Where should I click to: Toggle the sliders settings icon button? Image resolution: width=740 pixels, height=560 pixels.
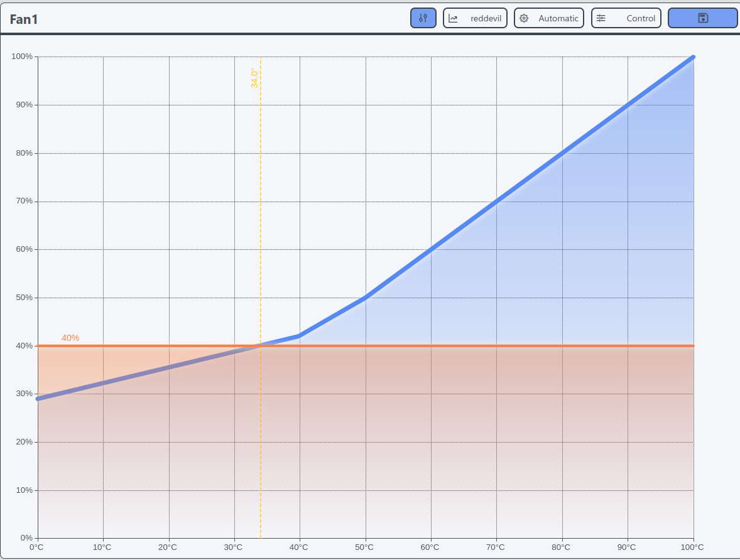(423, 18)
